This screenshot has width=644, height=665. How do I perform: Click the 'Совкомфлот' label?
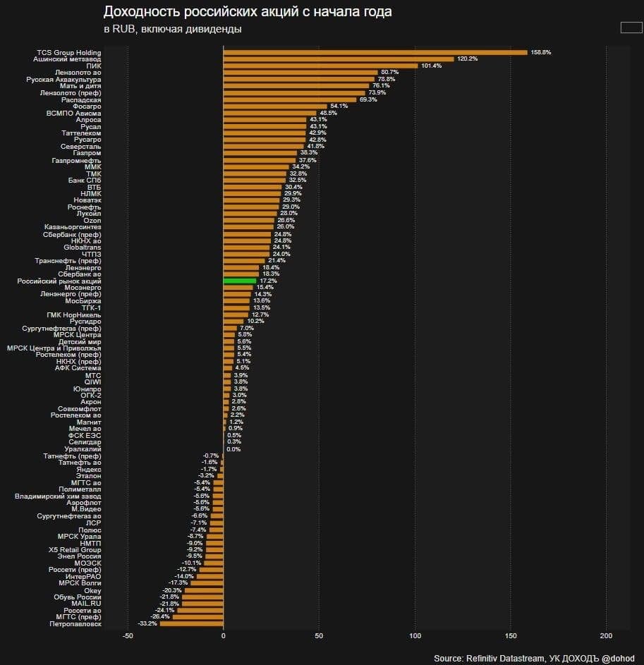point(79,409)
